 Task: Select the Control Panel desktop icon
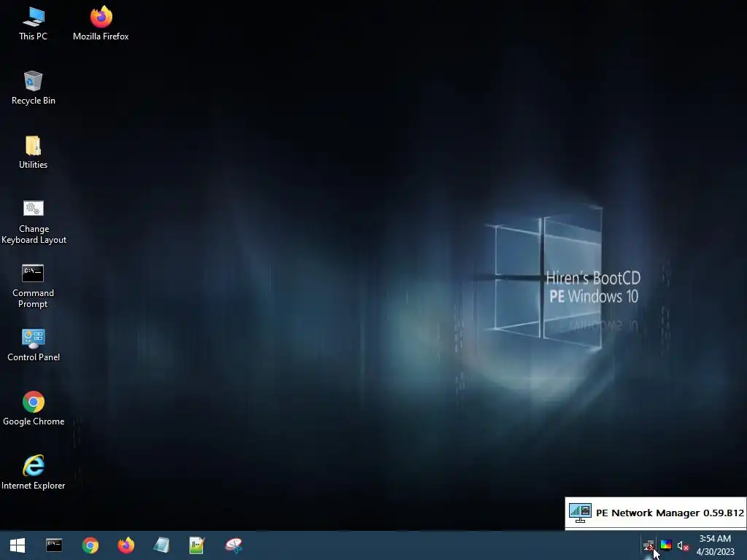pyautogui.click(x=34, y=345)
